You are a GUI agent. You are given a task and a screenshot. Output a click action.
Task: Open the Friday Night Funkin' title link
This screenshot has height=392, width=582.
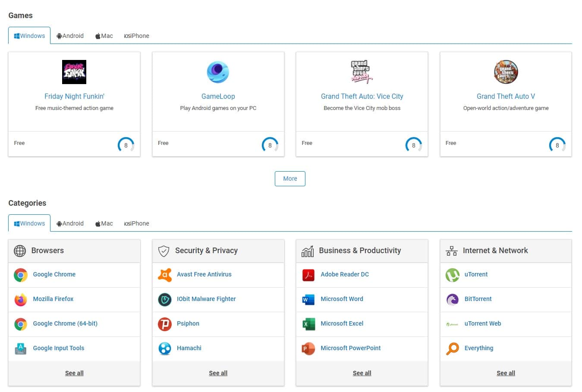[x=74, y=96]
